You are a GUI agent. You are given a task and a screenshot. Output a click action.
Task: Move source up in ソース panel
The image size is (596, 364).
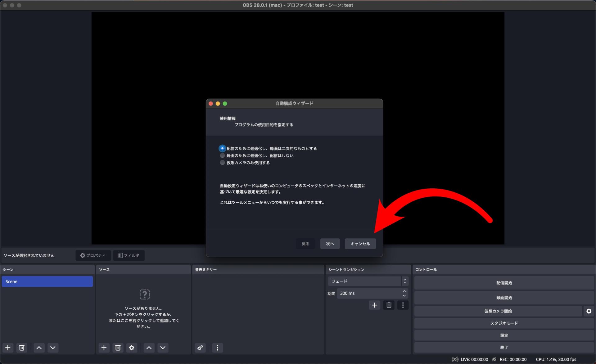click(149, 348)
